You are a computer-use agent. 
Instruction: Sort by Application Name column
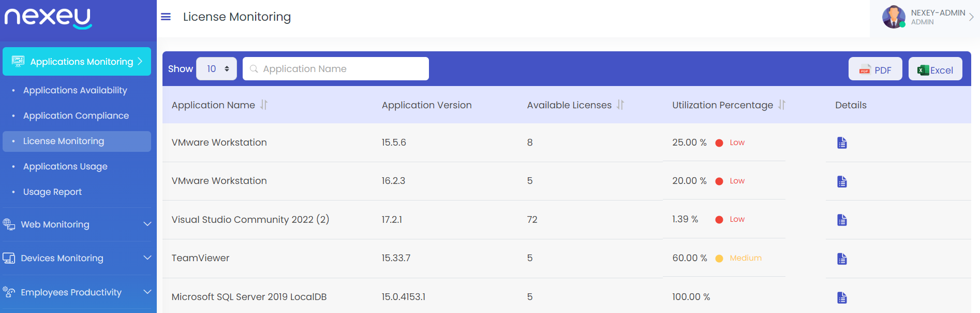point(264,105)
